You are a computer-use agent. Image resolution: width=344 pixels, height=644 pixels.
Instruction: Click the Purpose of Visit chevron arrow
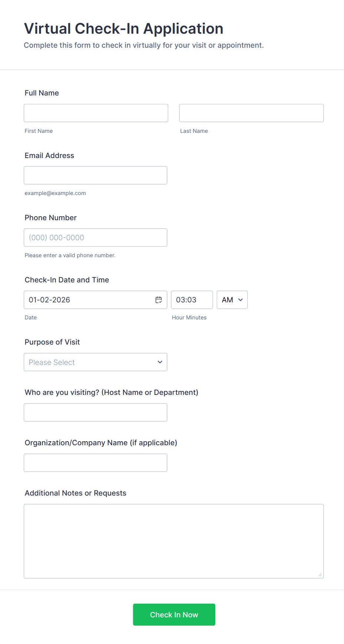coord(160,362)
